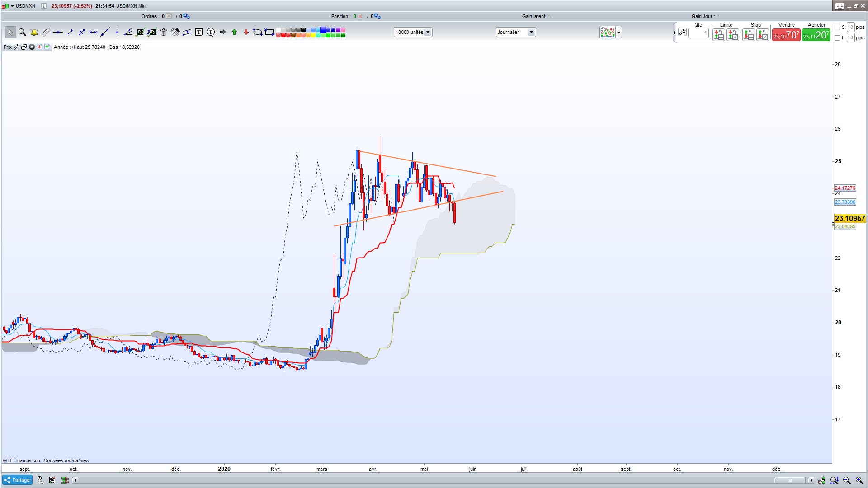Select the segment line drawing tool

click(70, 32)
